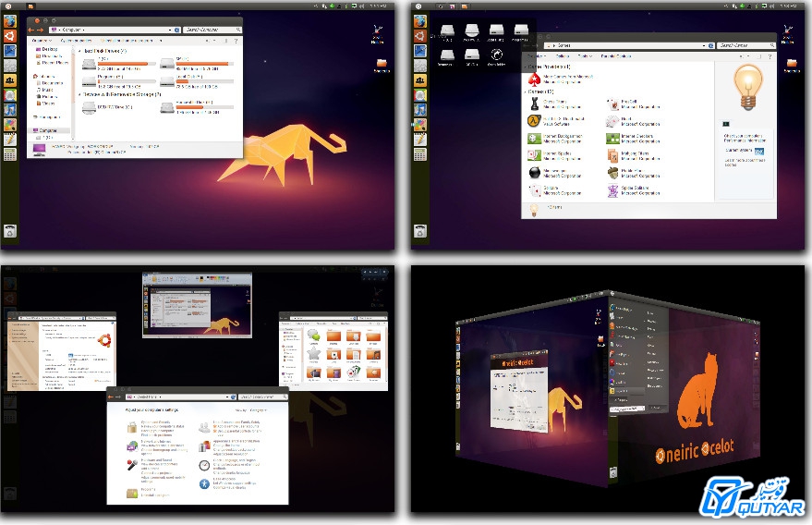The height and width of the screenshot is (525, 812).
Task: Click Computer address bar dropdown arrow
Action: coord(170,31)
